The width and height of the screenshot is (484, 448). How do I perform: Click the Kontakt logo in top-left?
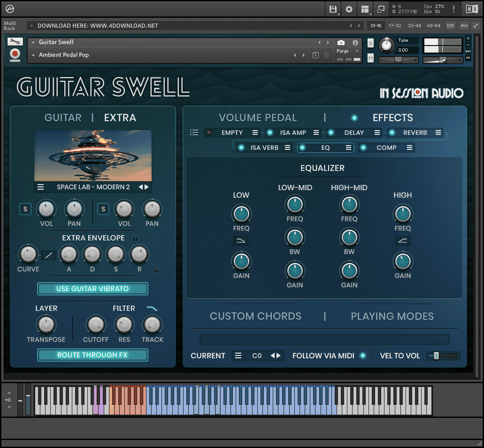coord(9,9)
